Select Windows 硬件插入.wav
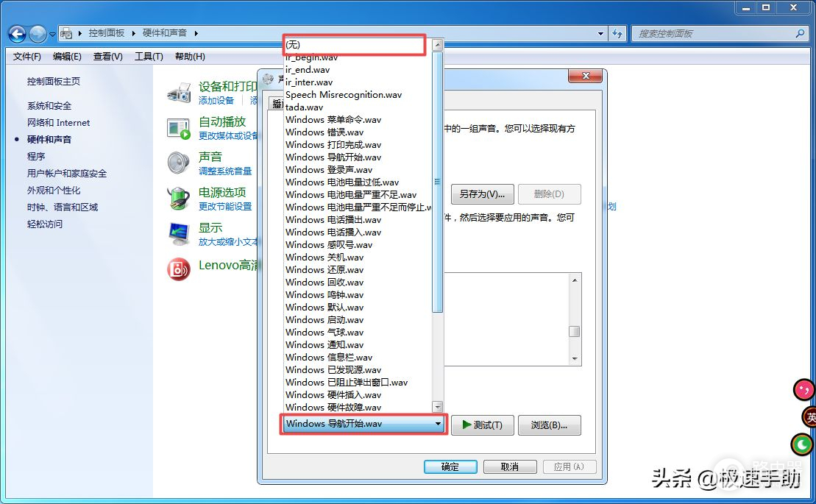This screenshot has height=504, width=816. pos(358,395)
